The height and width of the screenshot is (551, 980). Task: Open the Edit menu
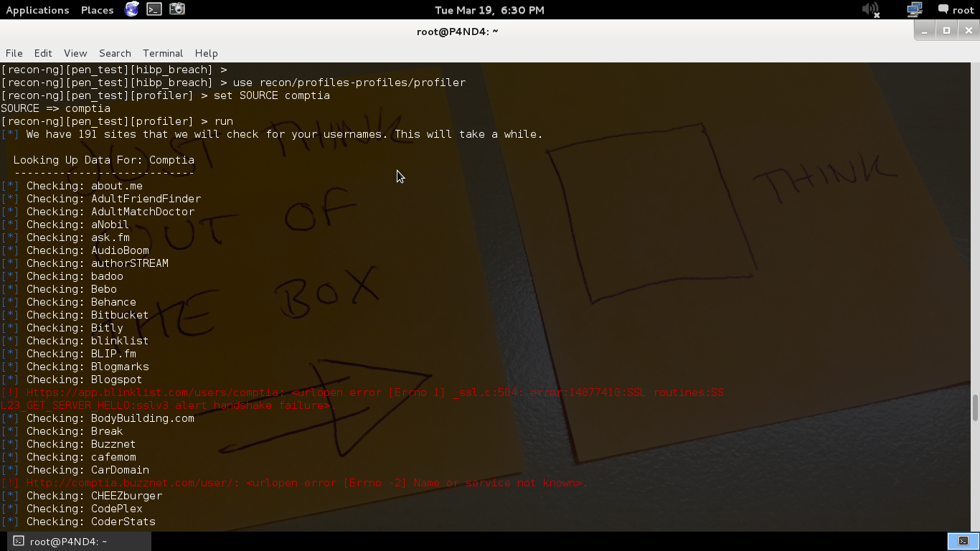tap(43, 53)
